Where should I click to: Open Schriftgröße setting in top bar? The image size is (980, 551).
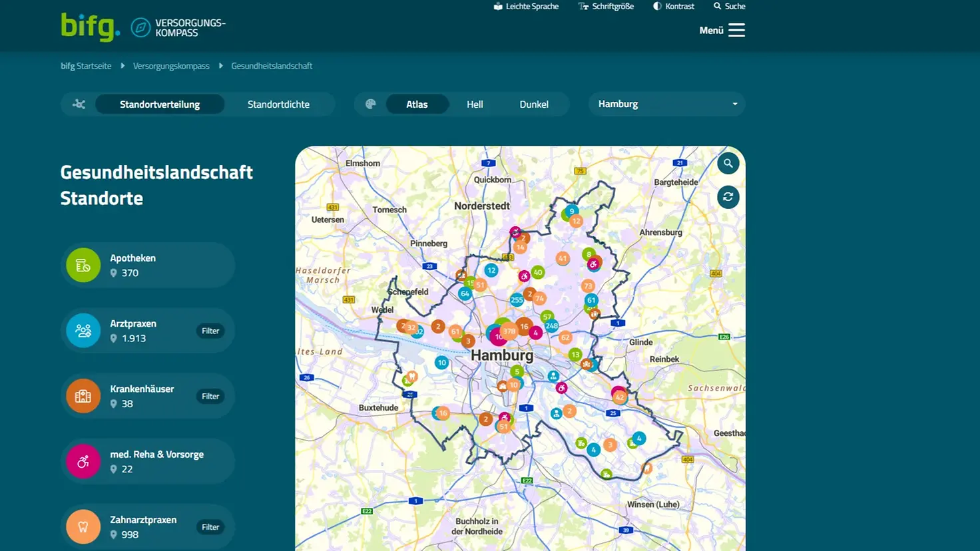pyautogui.click(x=606, y=7)
